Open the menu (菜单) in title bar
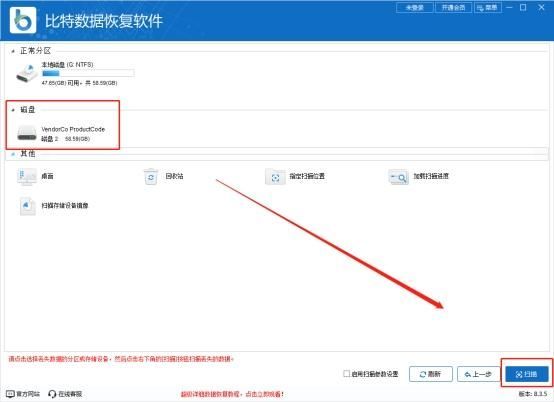This screenshot has width=554, height=402. click(x=488, y=7)
